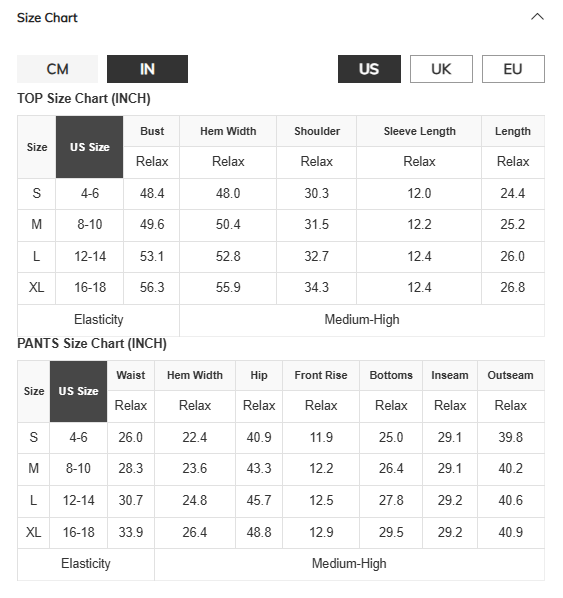Switch sizing to EU
The height and width of the screenshot is (598, 563).
[513, 69]
